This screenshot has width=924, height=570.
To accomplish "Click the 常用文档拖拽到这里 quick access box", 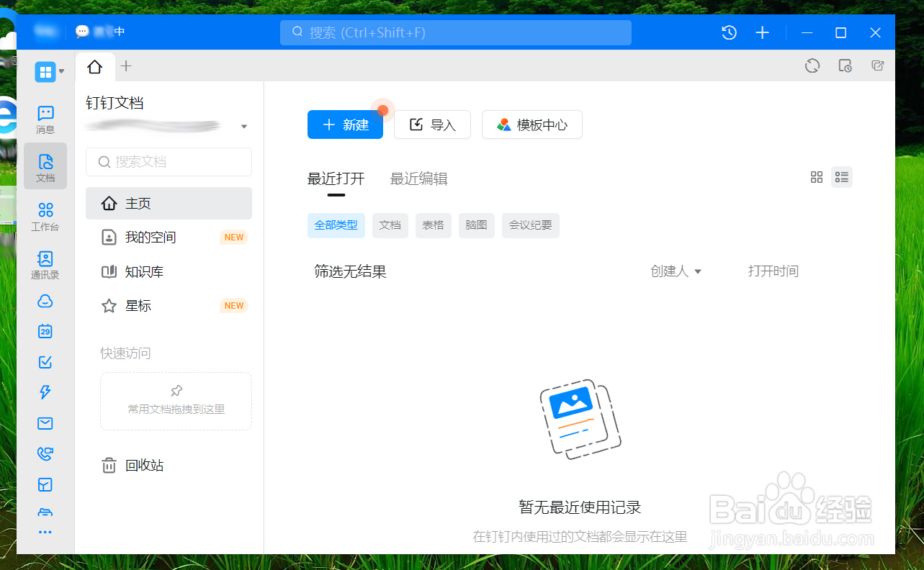I will click(x=176, y=401).
